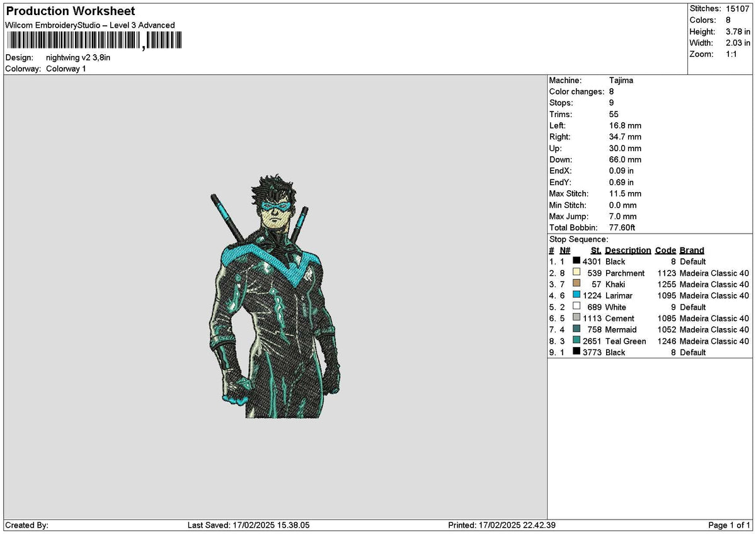
Task: Click the Zoom value '1:1'
Action: point(732,54)
